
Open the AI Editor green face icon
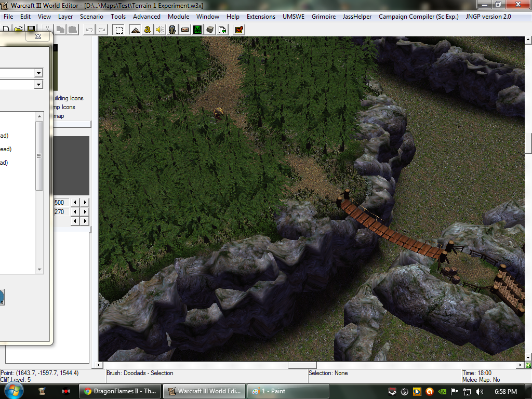[197, 30]
